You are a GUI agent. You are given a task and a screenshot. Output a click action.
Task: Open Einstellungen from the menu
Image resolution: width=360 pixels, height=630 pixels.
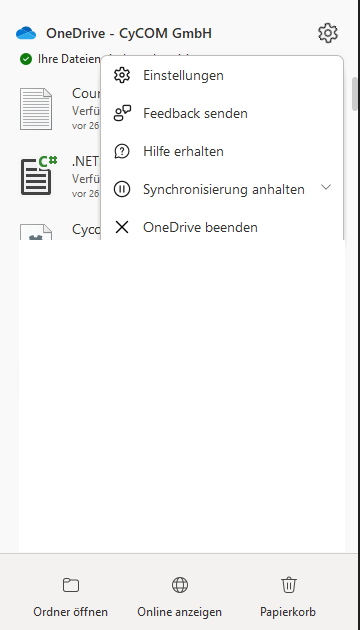coord(222,76)
